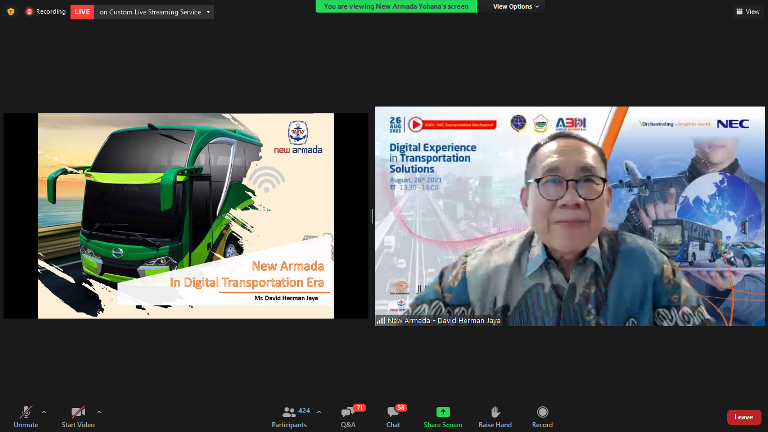768x432 pixels.
Task: Click the 'New Armada In Digital Transportation Era' slide title
Action: pos(247,274)
